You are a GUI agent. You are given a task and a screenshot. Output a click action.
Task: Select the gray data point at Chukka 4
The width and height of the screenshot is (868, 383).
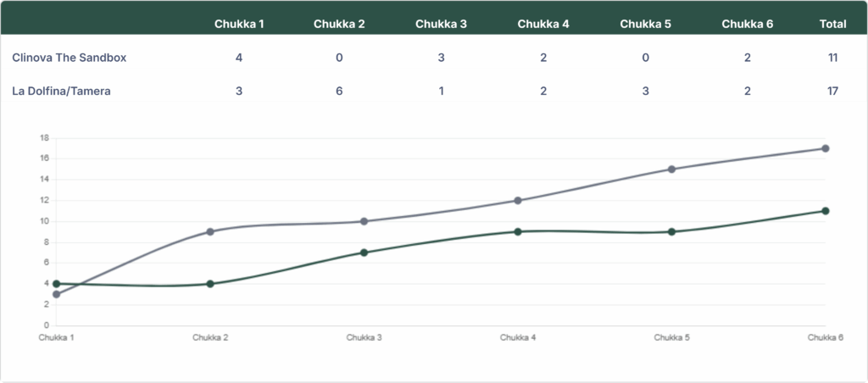tap(518, 201)
